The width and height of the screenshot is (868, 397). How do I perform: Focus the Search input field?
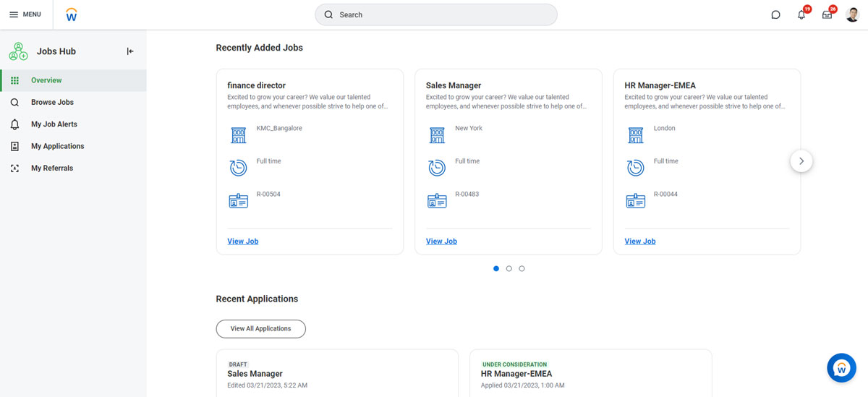(436, 14)
